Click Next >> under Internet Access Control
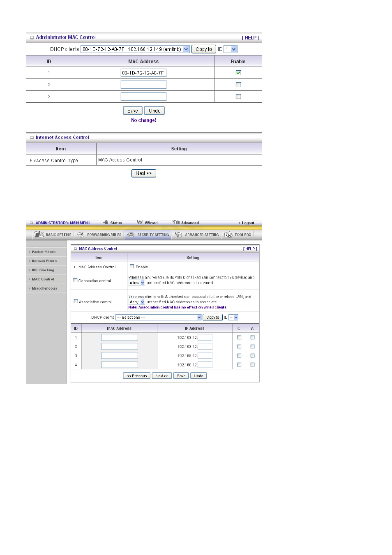The width and height of the screenshot is (392, 555). coord(144,173)
